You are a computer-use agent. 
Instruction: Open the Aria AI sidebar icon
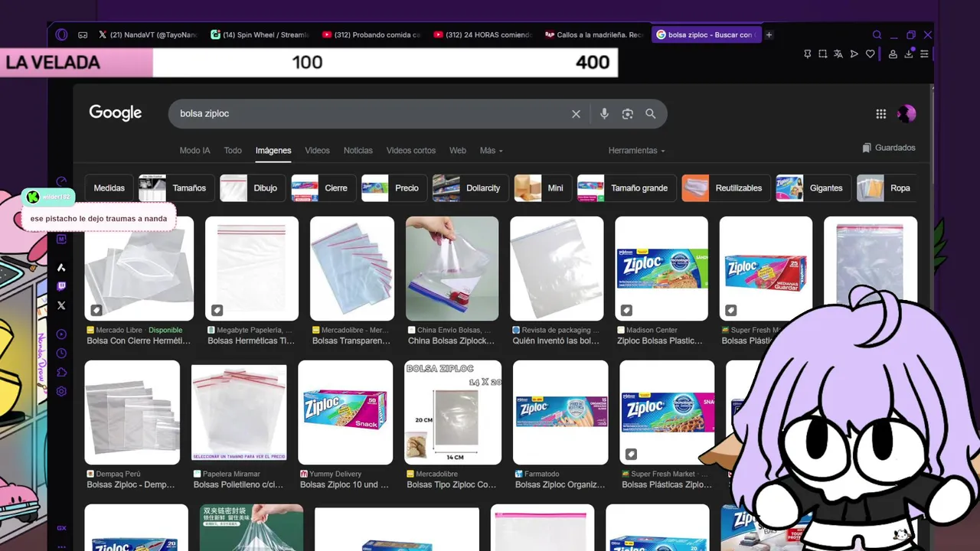coord(61,267)
